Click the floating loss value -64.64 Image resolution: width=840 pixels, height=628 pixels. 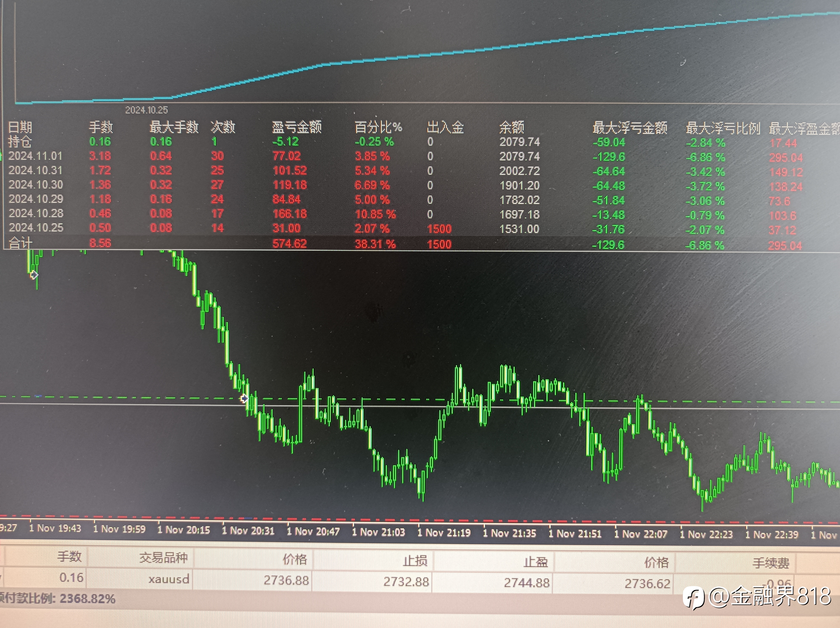(609, 171)
